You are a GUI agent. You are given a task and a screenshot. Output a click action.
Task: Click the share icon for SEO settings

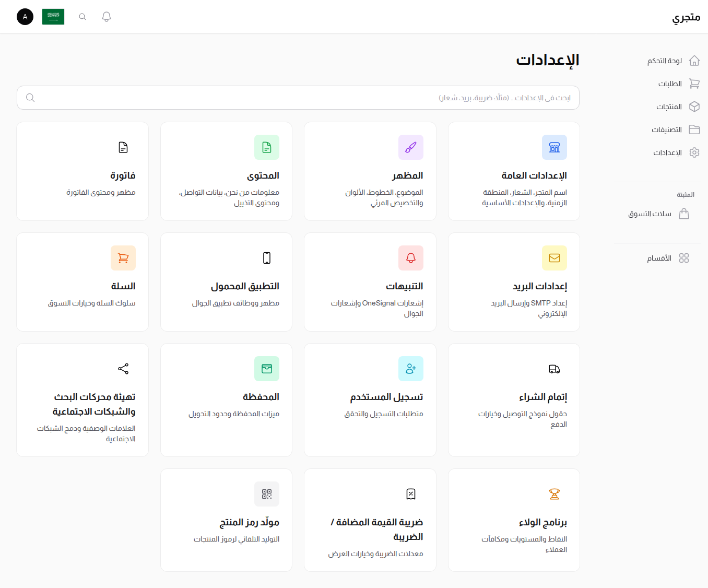click(x=123, y=368)
